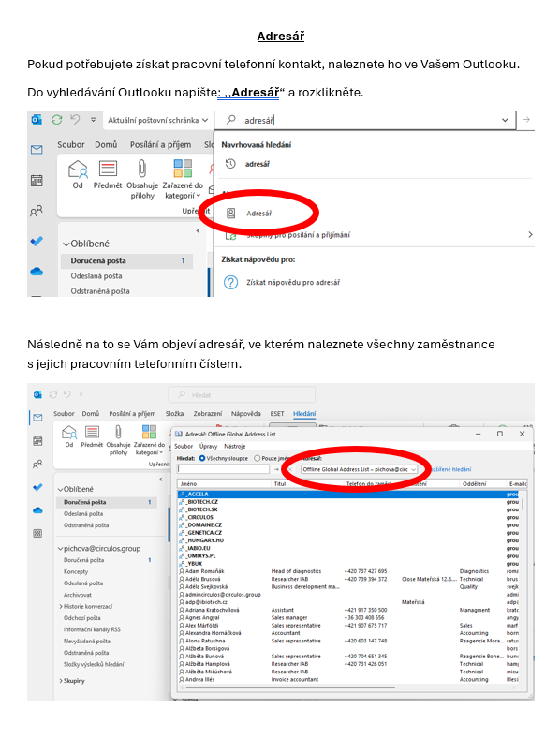Click 'Obsahuje přílohy' paperclip in upper screenshot
This screenshot has width=560, height=753.
coord(142,169)
